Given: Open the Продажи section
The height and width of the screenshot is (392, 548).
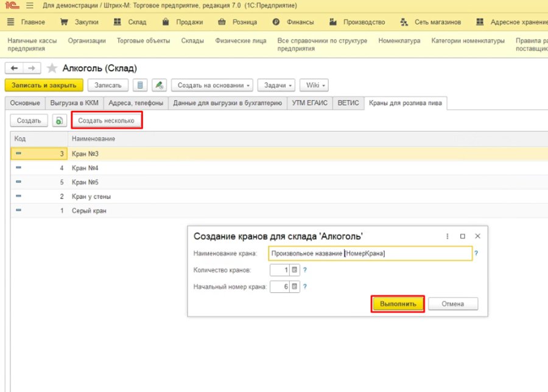Looking at the screenshot, I should click(x=183, y=22).
